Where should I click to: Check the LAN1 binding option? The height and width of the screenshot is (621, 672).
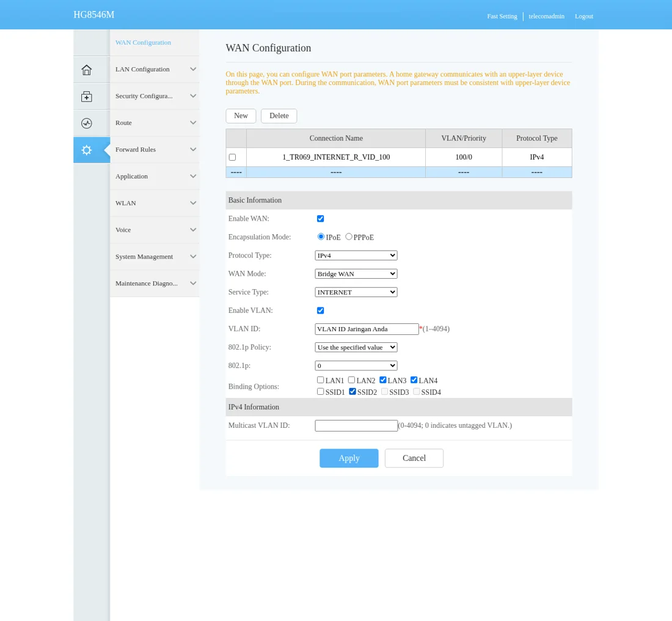(320, 380)
